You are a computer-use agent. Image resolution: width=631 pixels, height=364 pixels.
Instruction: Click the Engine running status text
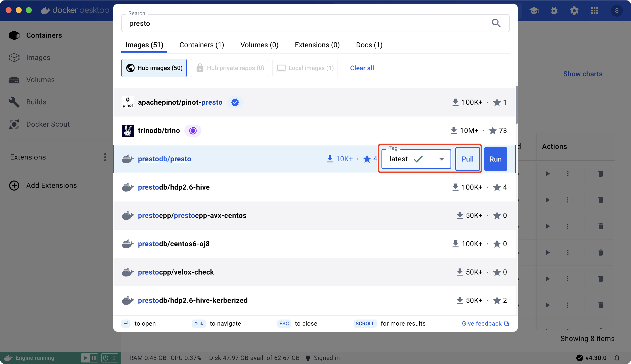click(35, 358)
